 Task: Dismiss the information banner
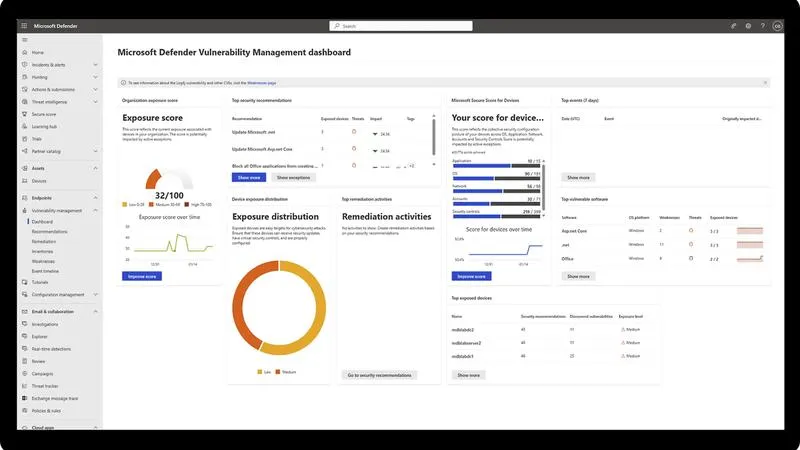pos(765,83)
